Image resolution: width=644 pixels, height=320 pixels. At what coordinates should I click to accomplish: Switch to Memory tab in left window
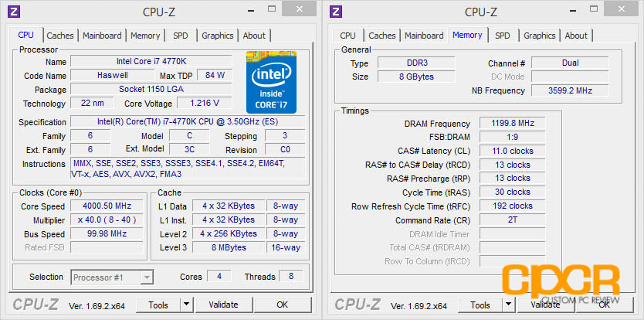point(145,36)
